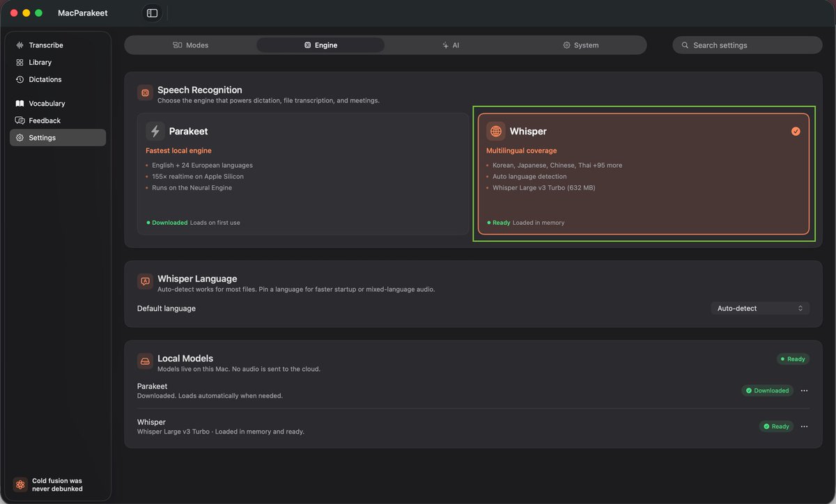Click the Speech Recognition section icon
836x504 pixels.
pos(145,93)
